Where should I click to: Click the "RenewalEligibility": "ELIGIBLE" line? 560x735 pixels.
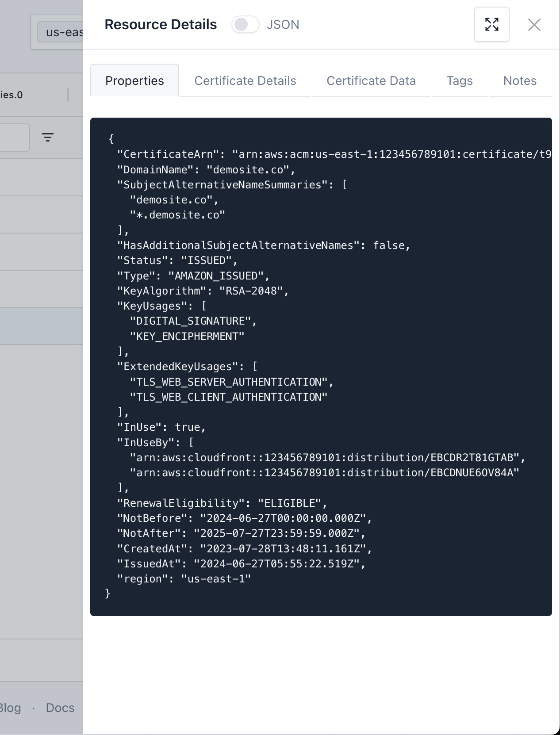(x=222, y=503)
